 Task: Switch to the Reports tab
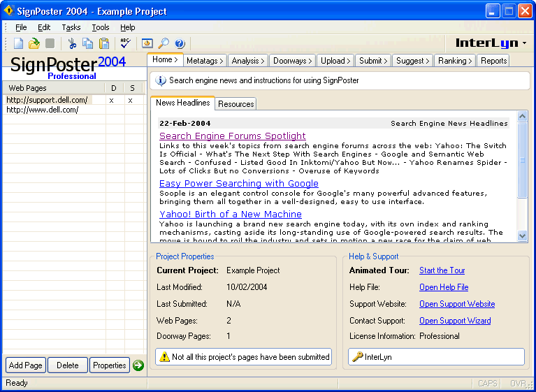(493, 61)
